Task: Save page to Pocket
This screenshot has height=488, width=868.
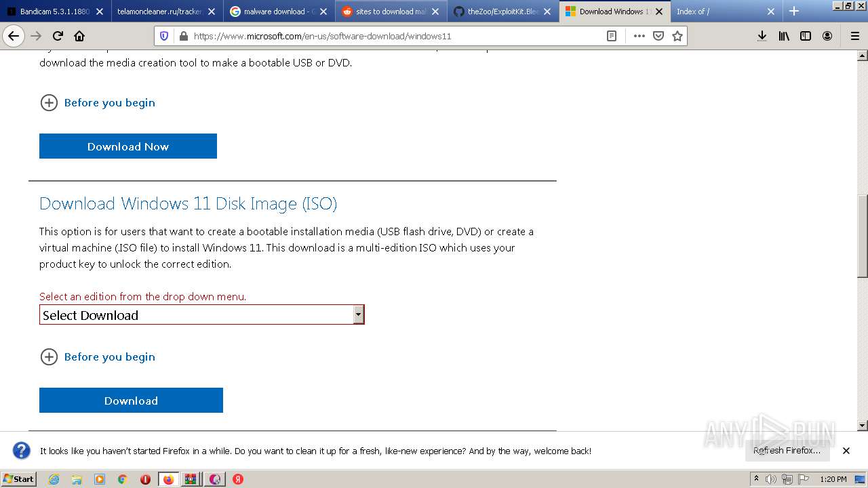Action: [x=658, y=36]
